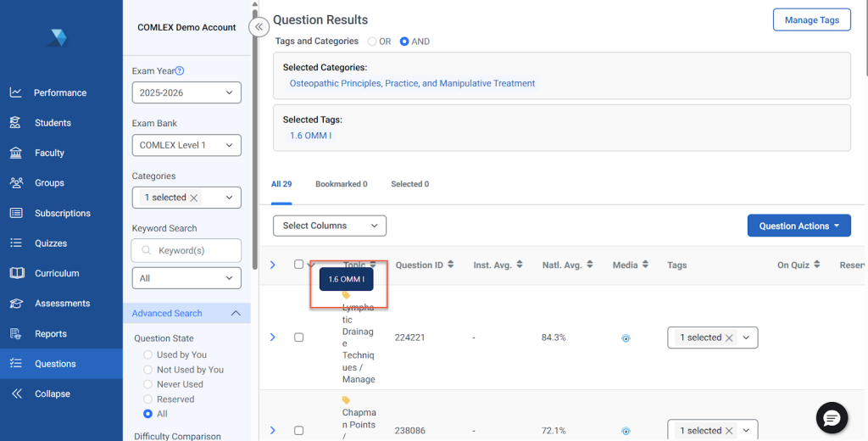
Task: Click the Faculty building icon in sidebar
Action: (16, 153)
